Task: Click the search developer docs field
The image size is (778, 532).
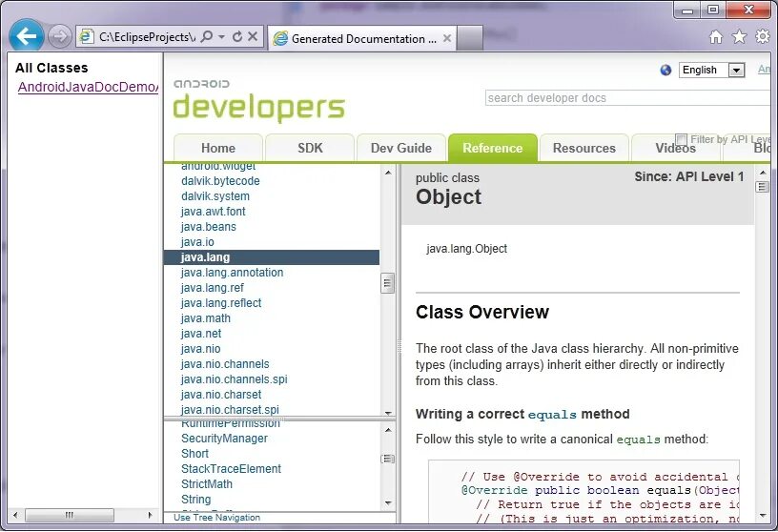Action: (x=627, y=98)
